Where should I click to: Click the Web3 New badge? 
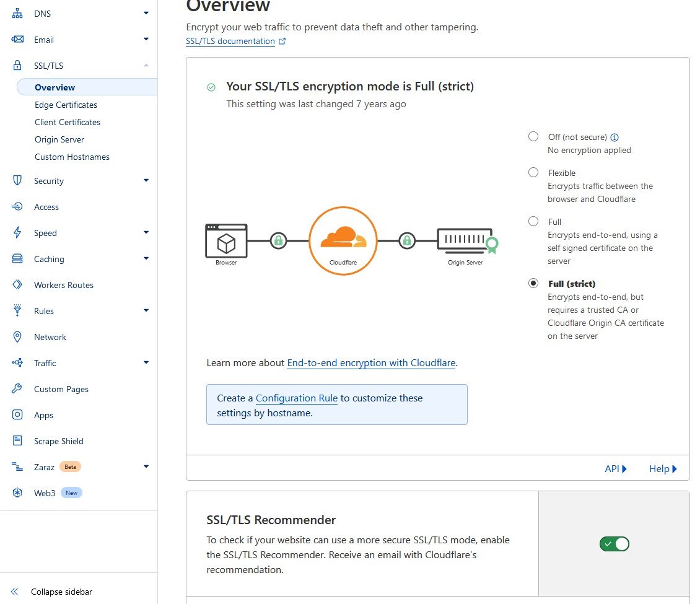pyautogui.click(x=71, y=493)
